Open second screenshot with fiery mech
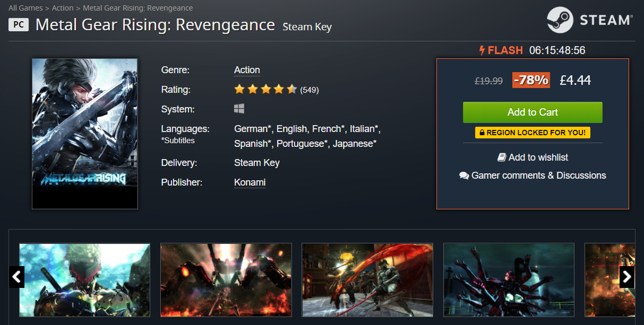 (x=226, y=280)
